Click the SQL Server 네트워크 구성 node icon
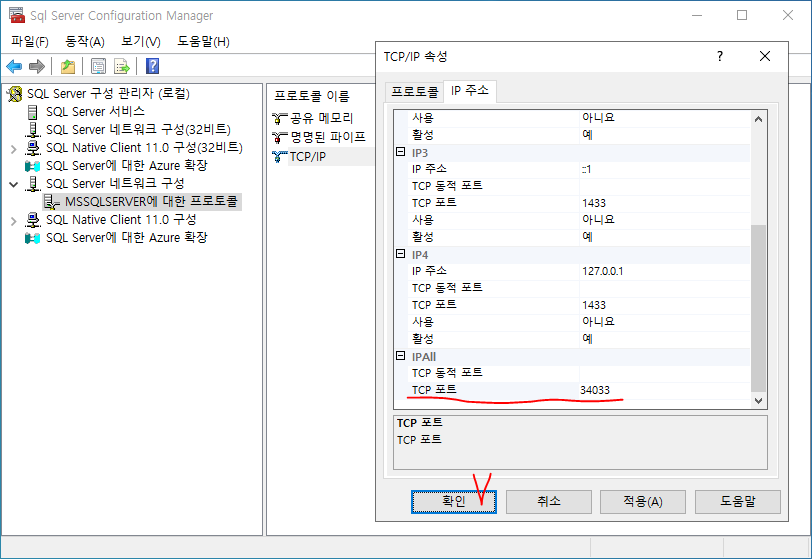 (x=33, y=183)
